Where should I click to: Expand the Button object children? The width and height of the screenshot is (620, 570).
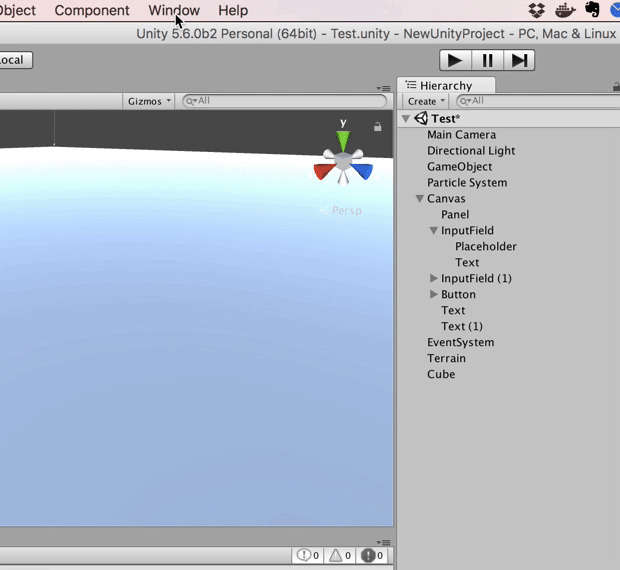[433, 294]
